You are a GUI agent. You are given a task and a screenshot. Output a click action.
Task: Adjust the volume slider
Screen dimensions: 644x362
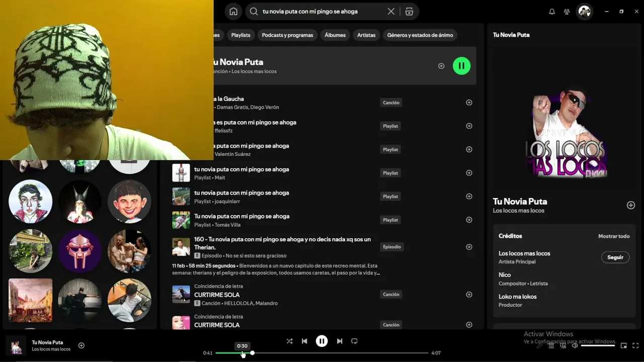pyautogui.click(x=598, y=345)
